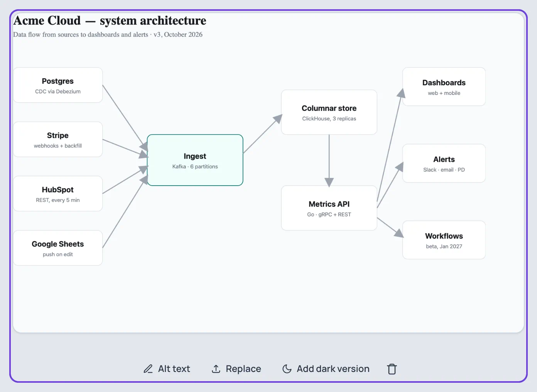Click the subtitle 'Data flow from sources' text
The image size is (537, 392).
(108, 34)
